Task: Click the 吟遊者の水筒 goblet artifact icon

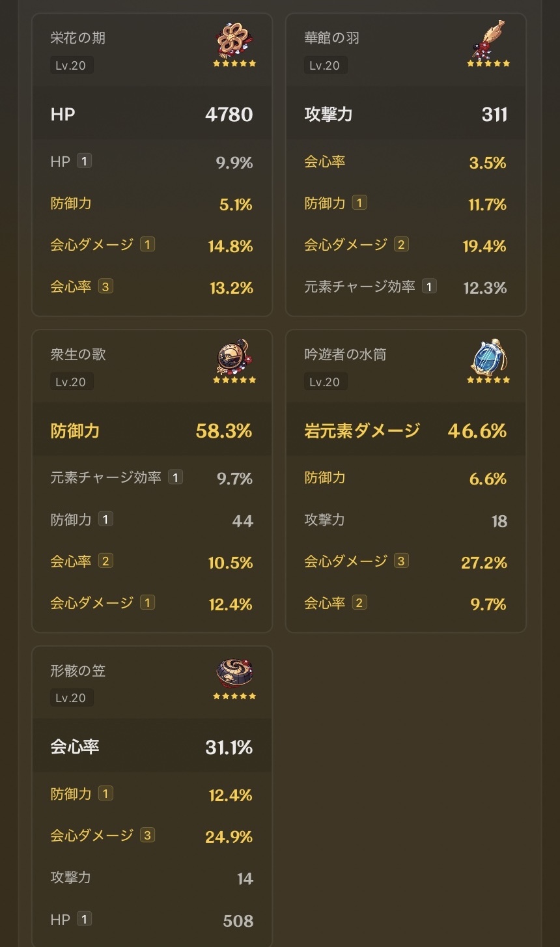Action: click(488, 357)
